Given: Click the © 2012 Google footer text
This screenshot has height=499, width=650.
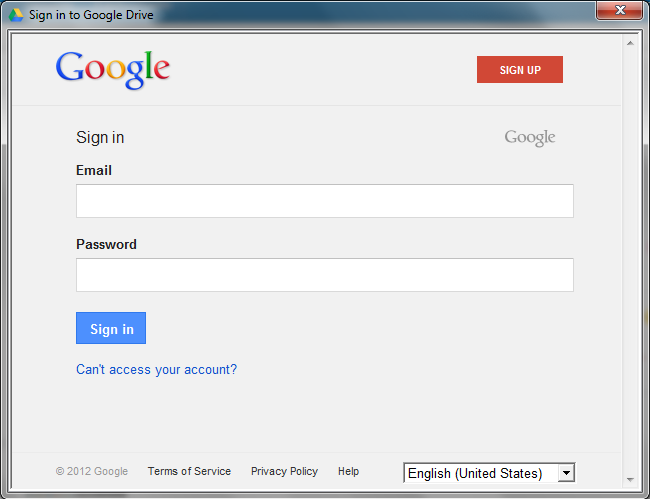Looking at the screenshot, I should pyautogui.click(x=92, y=471).
